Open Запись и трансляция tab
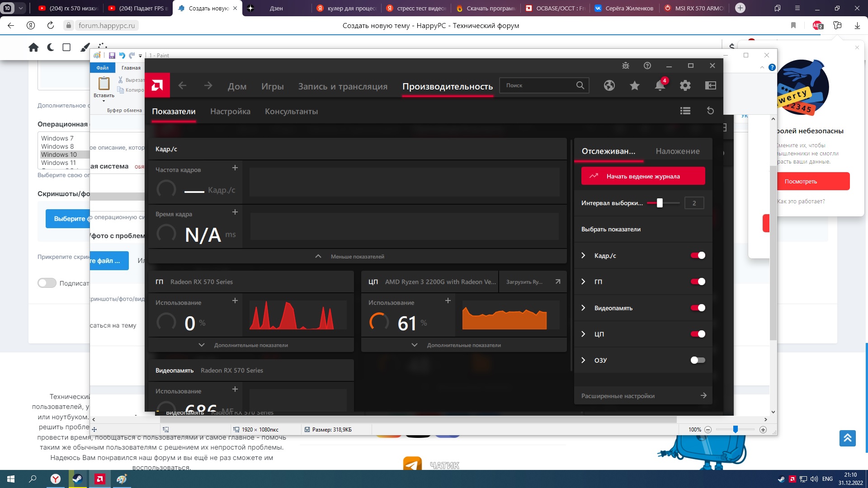 pyautogui.click(x=343, y=86)
